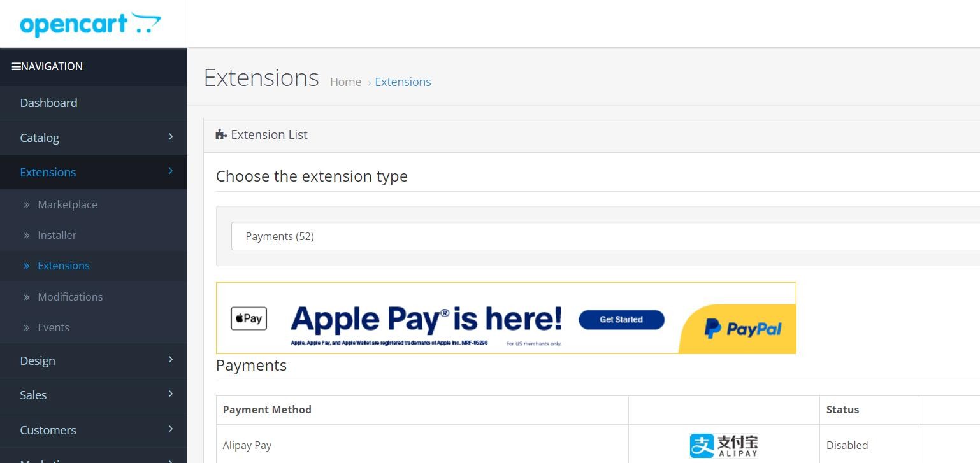Click the Extensions menu chevron arrow

170,171
